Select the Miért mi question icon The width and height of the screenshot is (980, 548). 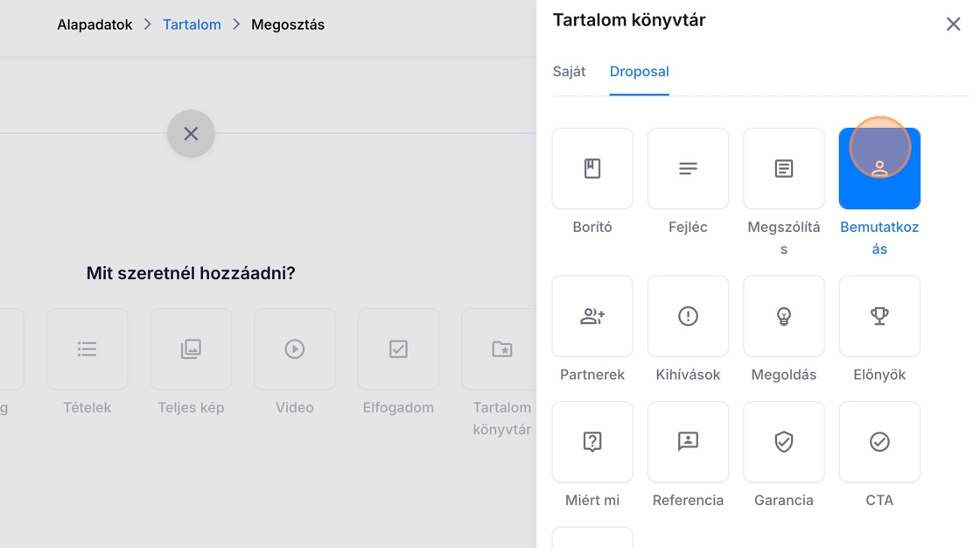click(592, 442)
